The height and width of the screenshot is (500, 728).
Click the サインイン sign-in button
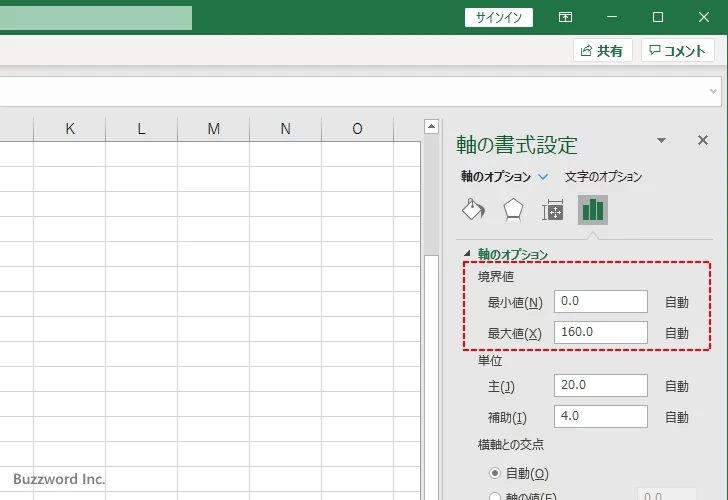click(x=498, y=17)
